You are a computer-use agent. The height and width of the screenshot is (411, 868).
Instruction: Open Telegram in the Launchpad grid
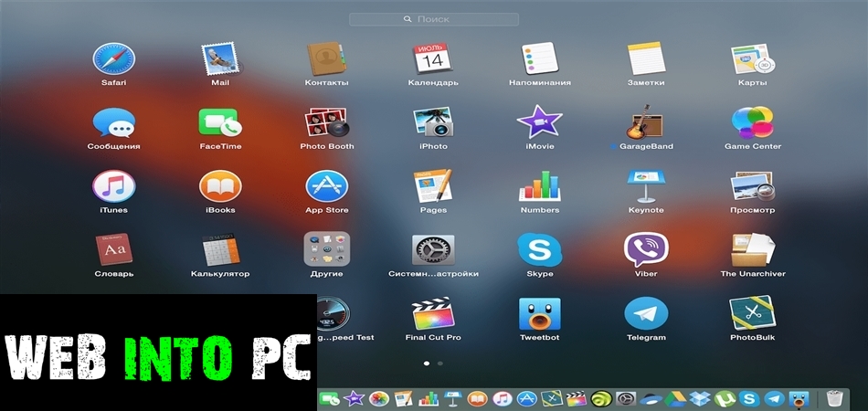click(x=646, y=313)
